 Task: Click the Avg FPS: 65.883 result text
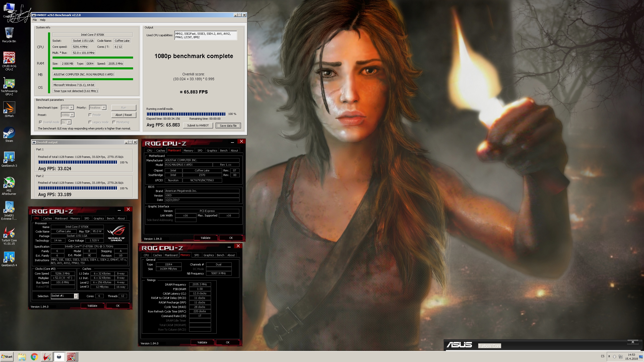point(163,125)
